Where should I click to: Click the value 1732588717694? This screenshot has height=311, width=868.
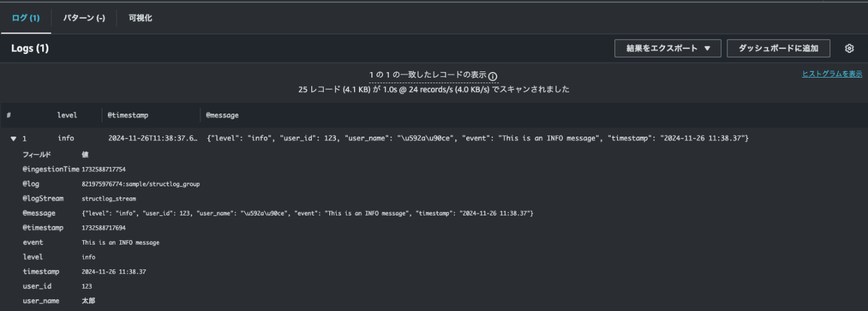104,228
